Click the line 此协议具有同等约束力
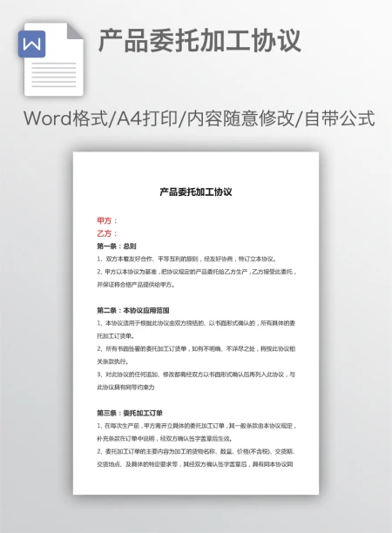Image resolution: width=392 pixels, height=533 pixels. [125, 388]
